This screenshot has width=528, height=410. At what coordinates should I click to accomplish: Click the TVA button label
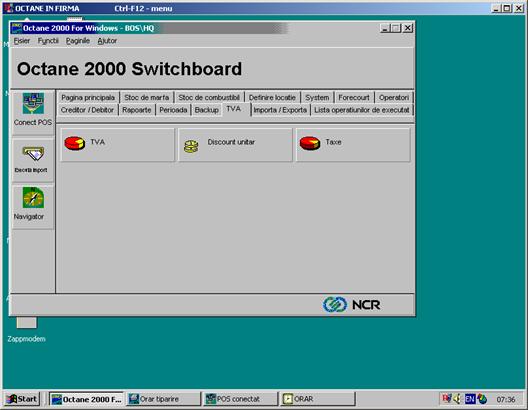(x=98, y=142)
